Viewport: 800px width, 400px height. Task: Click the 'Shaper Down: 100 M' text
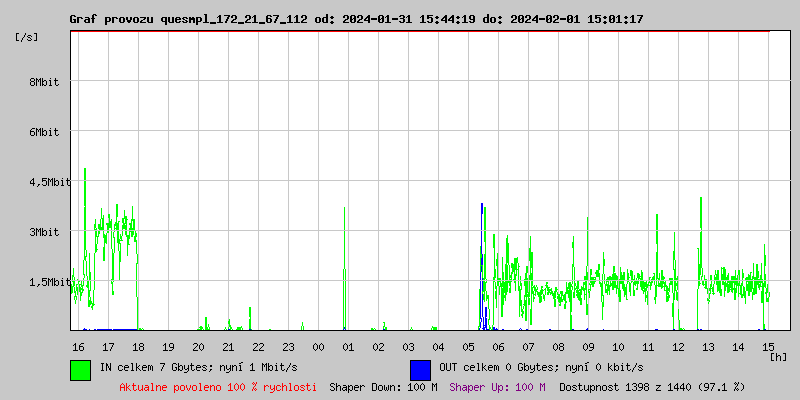tap(383, 386)
